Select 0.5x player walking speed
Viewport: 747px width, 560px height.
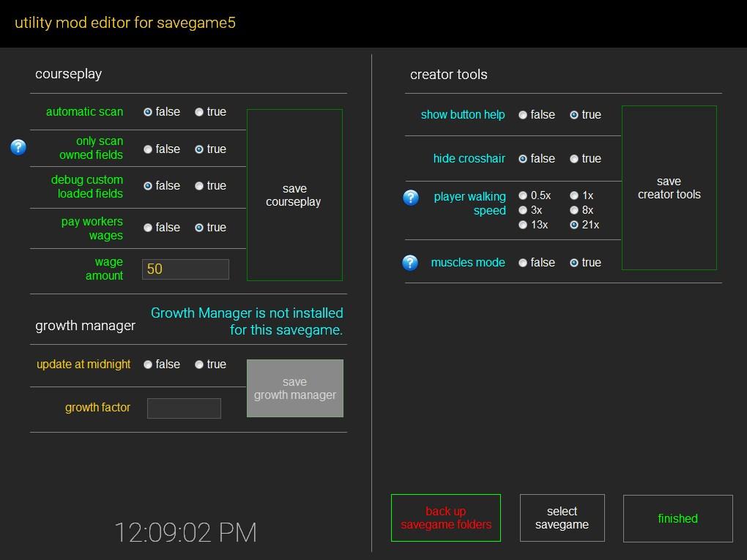click(x=523, y=195)
